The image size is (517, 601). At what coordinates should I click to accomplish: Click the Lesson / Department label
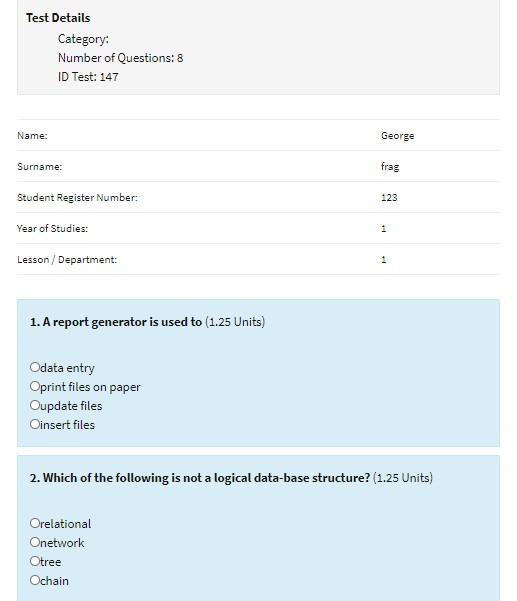pos(67,259)
